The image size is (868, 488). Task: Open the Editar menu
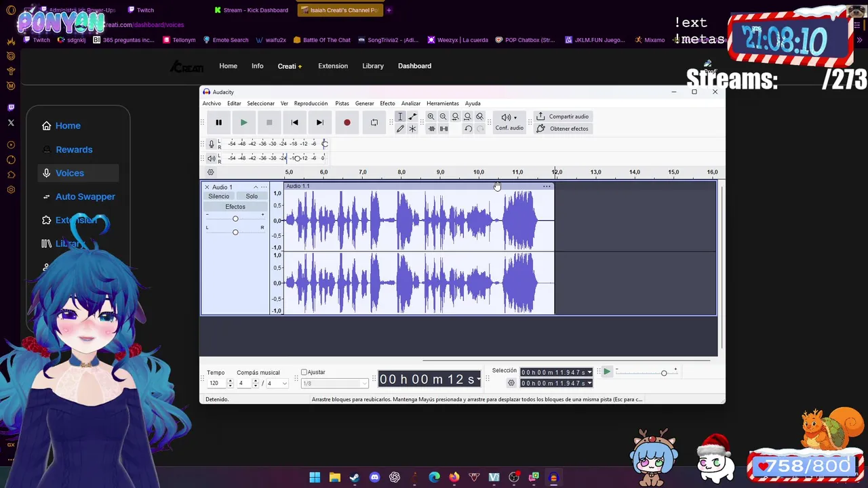coord(234,104)
